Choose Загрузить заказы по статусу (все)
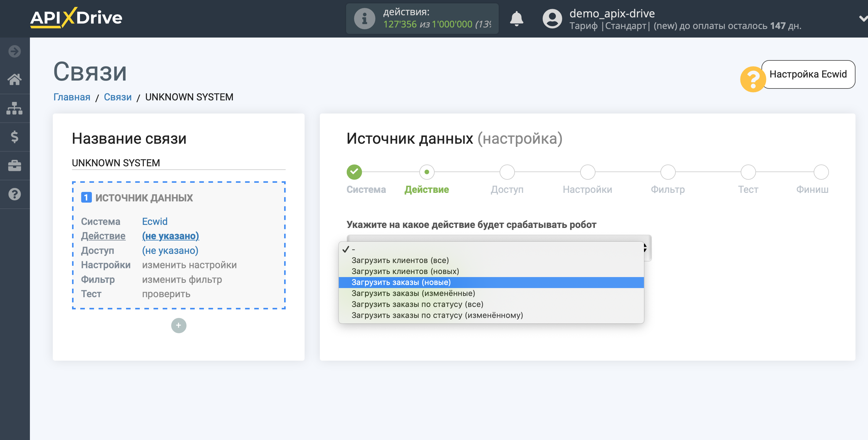 click(x=491, y=304)
